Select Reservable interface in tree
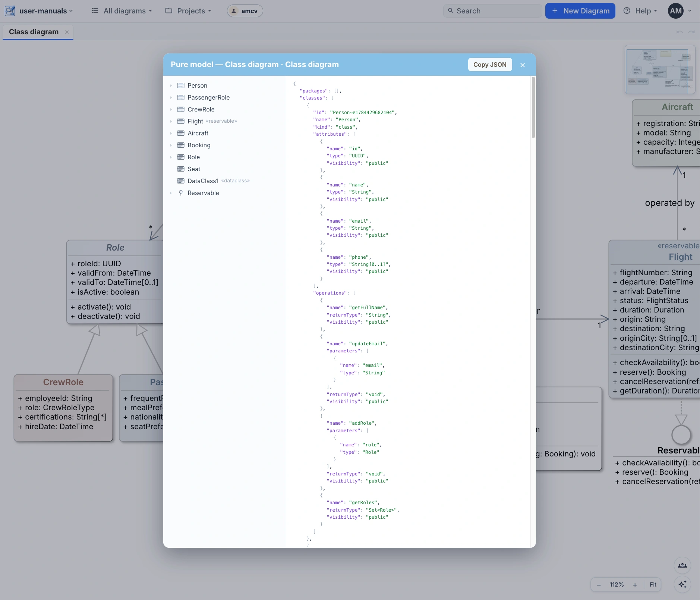The width and height of the screenshot is (700, 600). pyautogui.click(x=203, y=193)
